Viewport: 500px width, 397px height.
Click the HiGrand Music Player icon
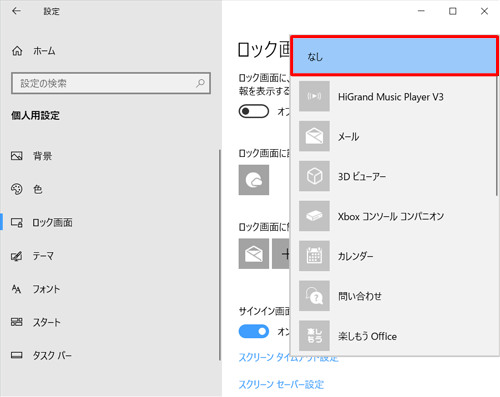[314, 96]
